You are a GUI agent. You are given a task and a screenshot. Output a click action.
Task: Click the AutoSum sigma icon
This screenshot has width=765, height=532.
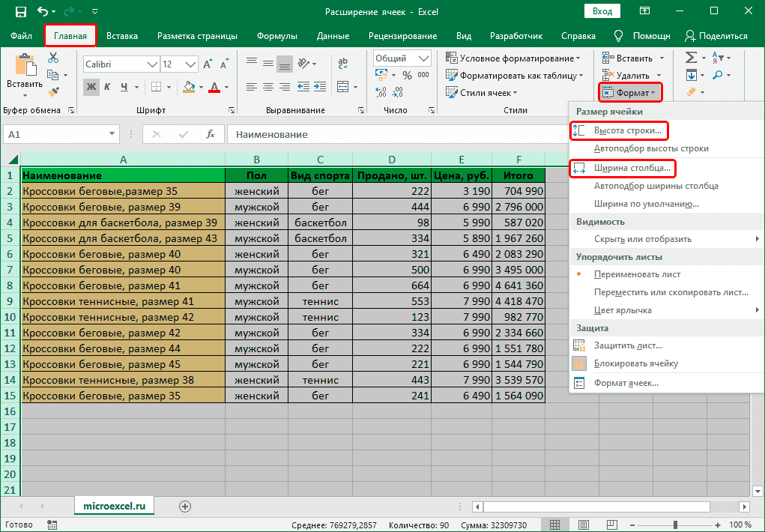(x=691, y=58)
